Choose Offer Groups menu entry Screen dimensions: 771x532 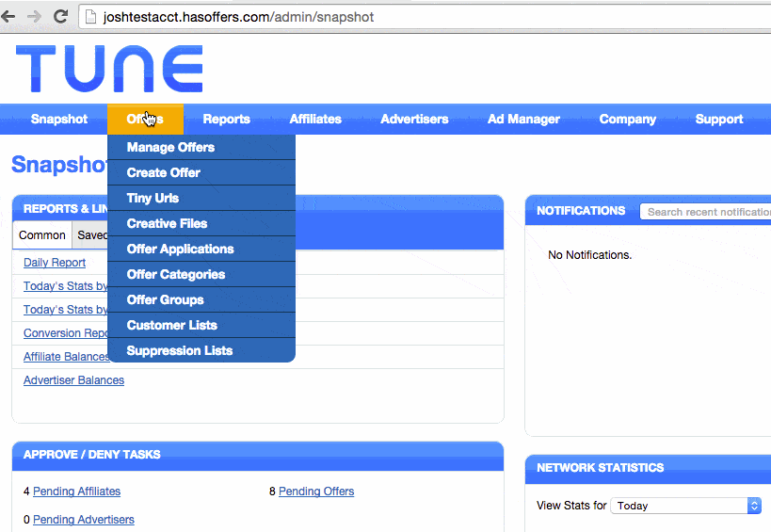[x=201, y=300]
